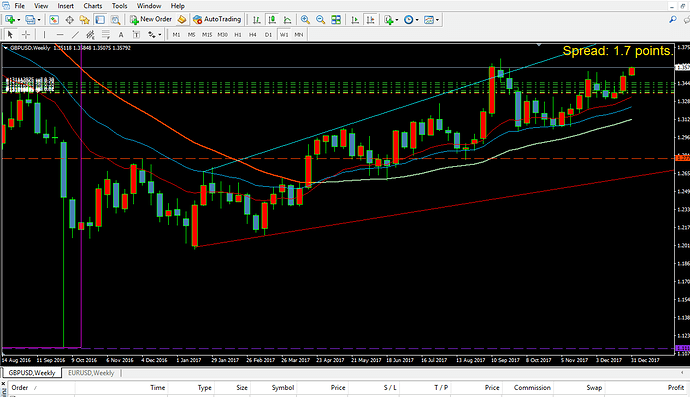Set timeframe to M5

191,34
